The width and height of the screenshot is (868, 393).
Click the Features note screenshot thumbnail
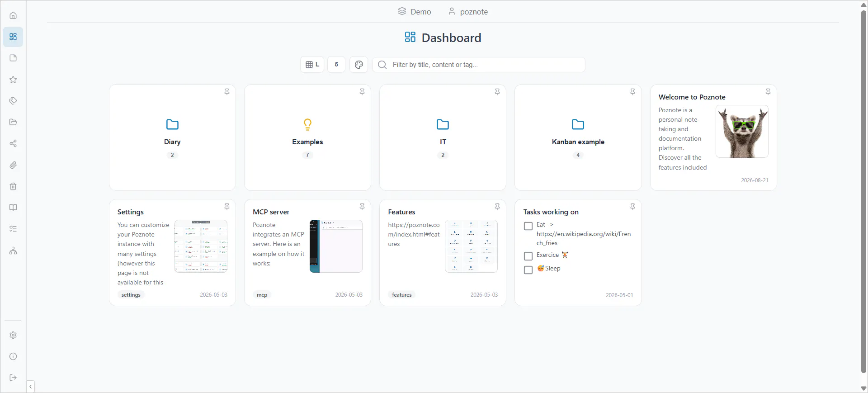pyautogui.click(x=471, y=246)
